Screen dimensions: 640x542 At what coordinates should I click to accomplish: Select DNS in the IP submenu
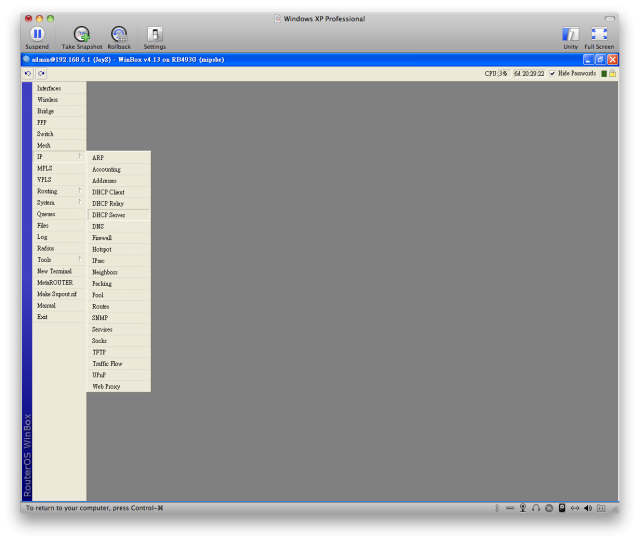119,226
